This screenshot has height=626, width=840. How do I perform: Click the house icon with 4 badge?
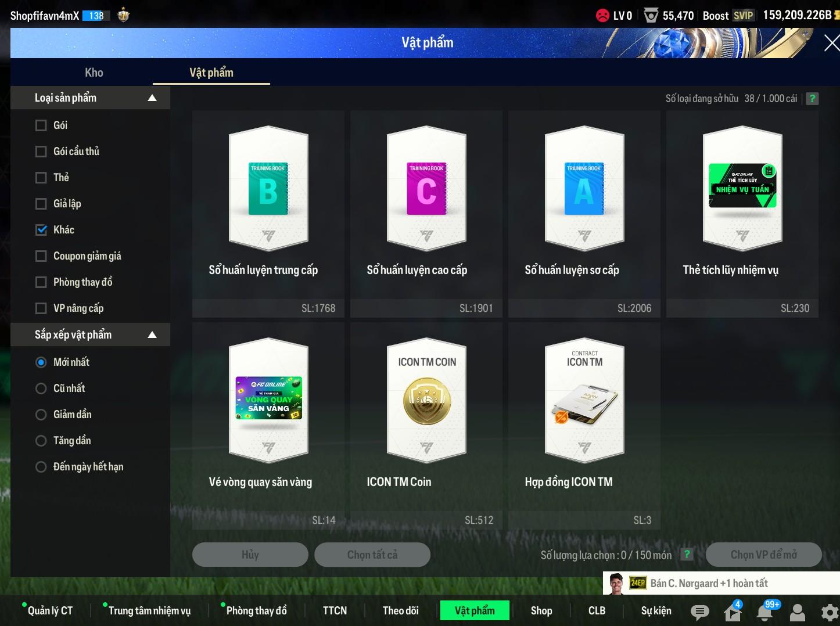(732, 611)
